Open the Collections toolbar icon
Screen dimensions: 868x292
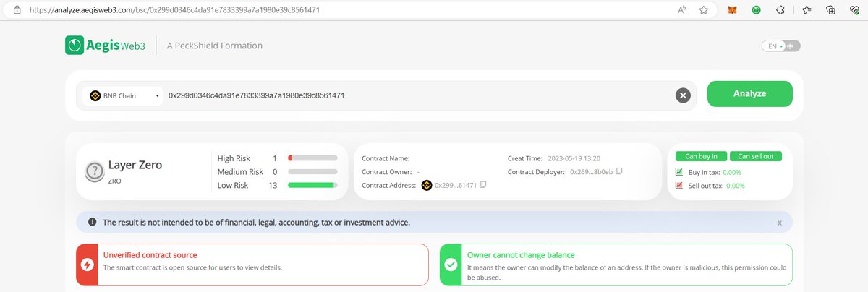click(831, 10)
